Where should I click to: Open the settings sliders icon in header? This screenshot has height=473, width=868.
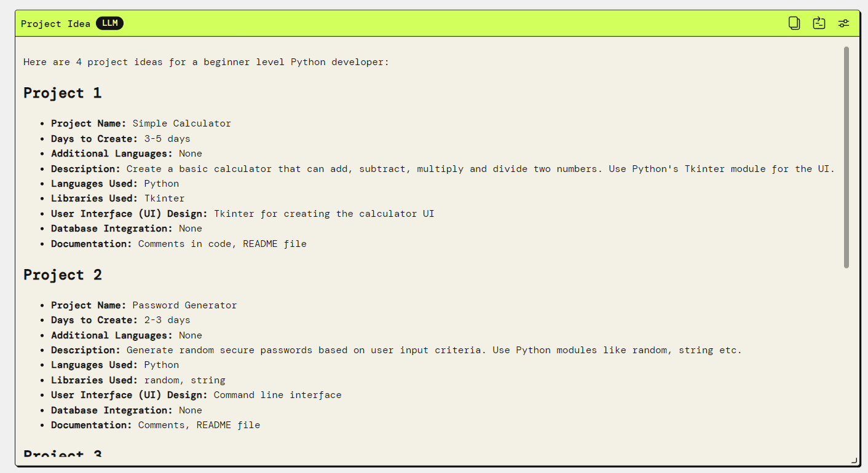point(844,23)
